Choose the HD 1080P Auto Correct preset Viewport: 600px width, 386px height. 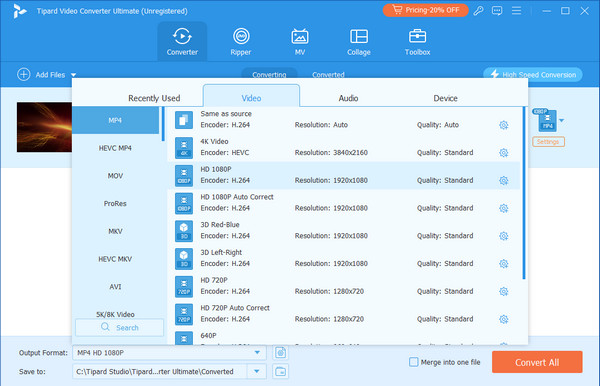344,203
